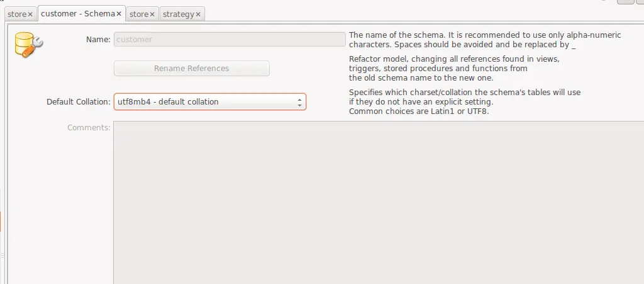Open the store tab left of strategy
644x284 pixels.
pyautogui.click(x=138, y=14)
